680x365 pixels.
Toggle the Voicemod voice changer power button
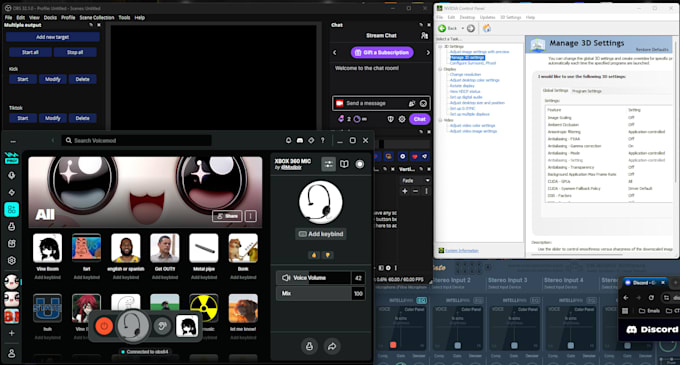pyautogui.click(x=104, y=326)
